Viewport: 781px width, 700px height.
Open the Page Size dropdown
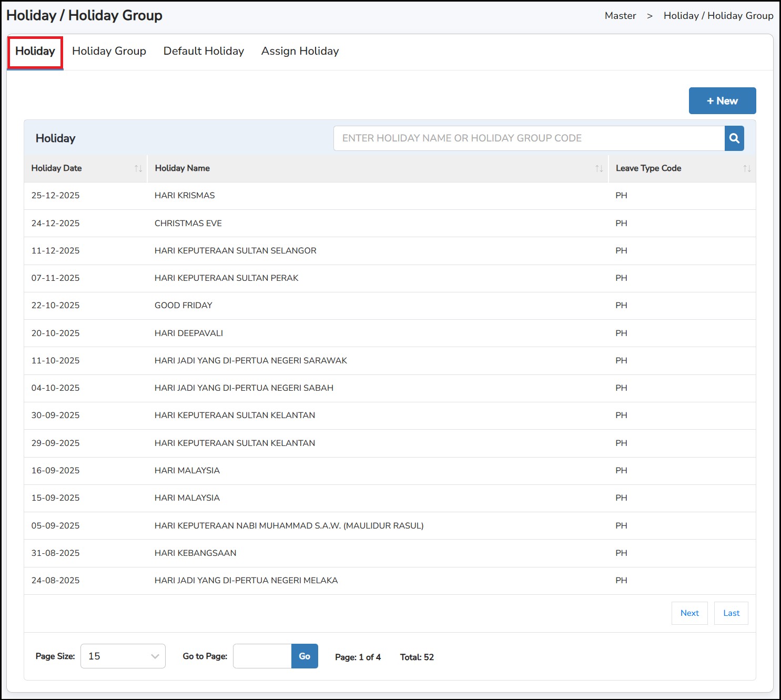123,656
